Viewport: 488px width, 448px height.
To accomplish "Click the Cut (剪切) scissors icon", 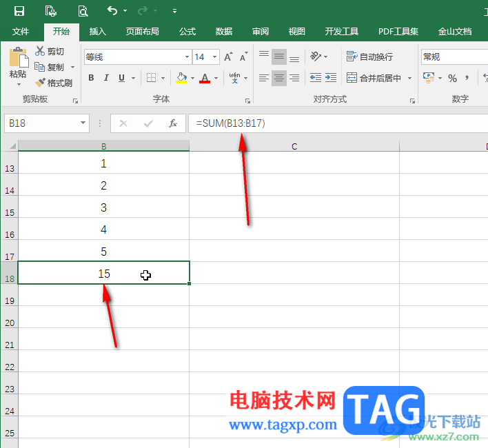I will coord(40,51).
